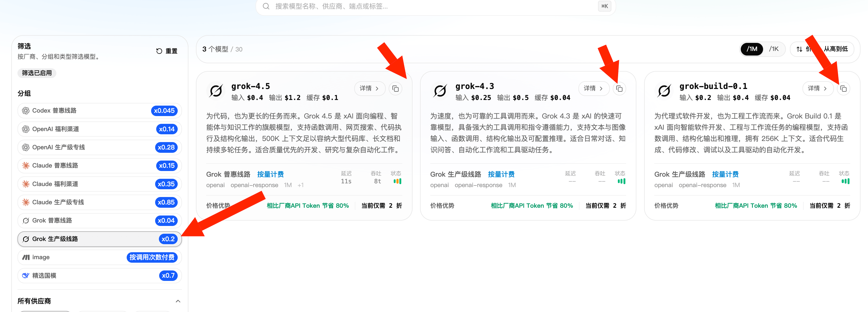Toggle the Claude 普惠线路 group filter
Image resolution: width=868 pixels, height=312 pixels.
click(99, 166)
